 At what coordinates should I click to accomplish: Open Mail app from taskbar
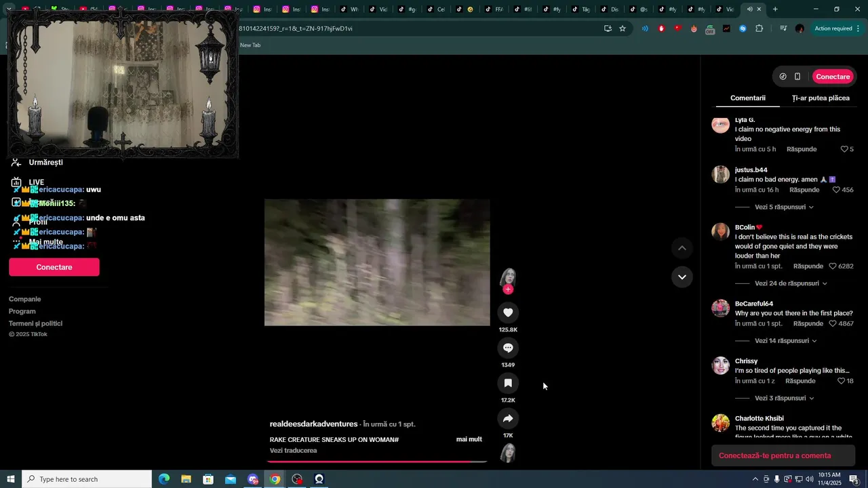pyautogui.click(x=231, y=479)
